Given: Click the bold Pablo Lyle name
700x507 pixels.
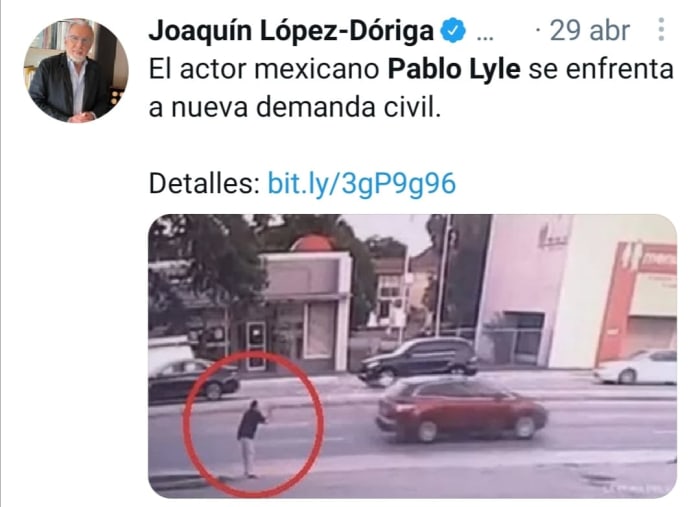Looking at the screenshot, I should (x=454, y=70).
